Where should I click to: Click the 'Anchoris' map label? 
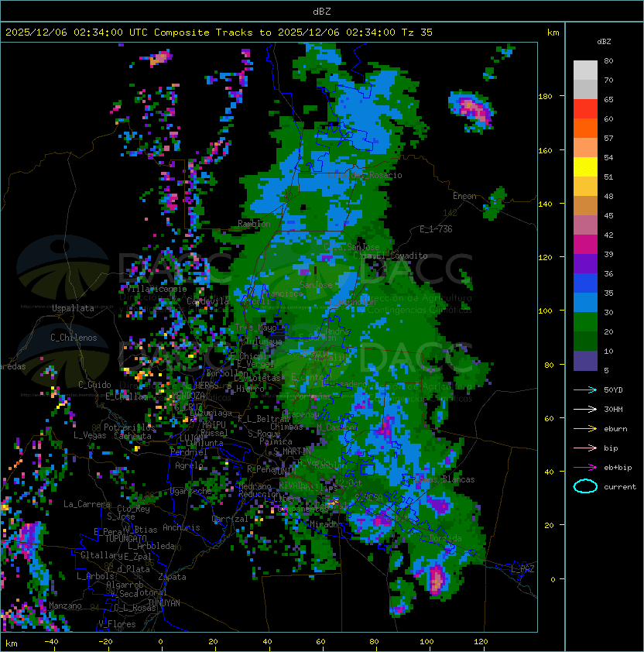pos(181,527)
